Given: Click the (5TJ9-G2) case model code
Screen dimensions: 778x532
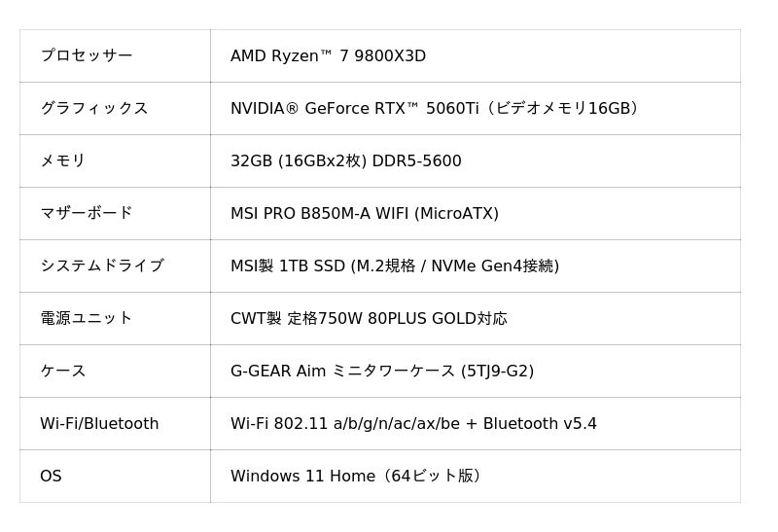Looking at the screenshot, I should [497, 372].
